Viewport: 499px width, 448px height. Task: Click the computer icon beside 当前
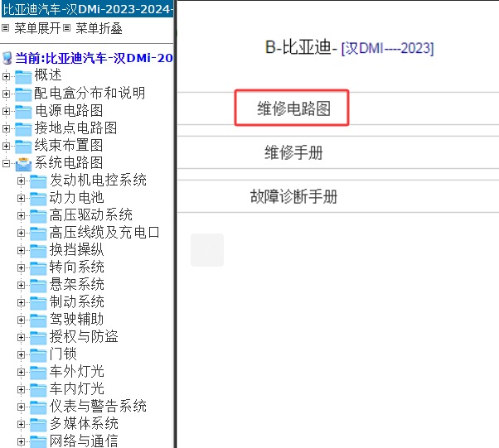[x=7, y=58]
